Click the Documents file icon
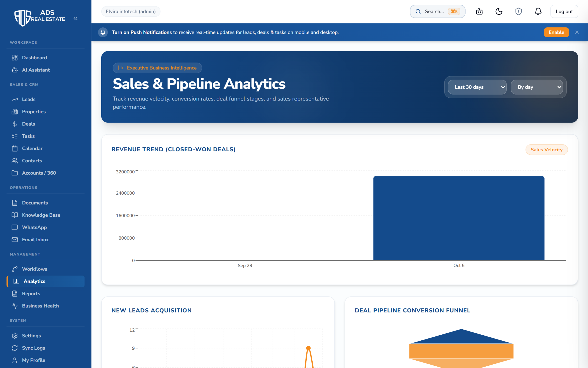Image resolution: width=588 pixels, height=368 pixels. pyautogui.click(x=14, y=203)
